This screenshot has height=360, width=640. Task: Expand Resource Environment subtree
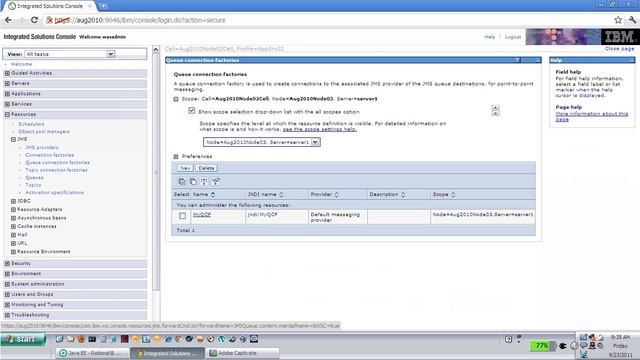13,252
